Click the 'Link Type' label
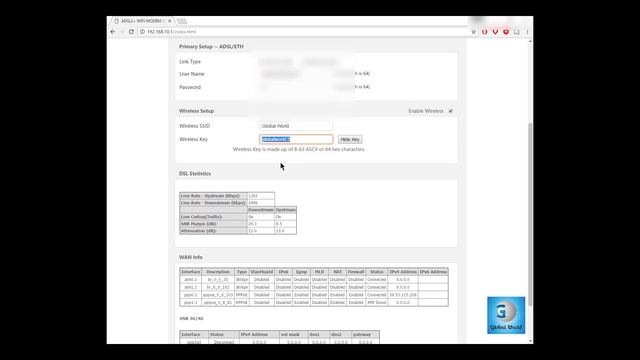640x360 pixels. [190, 62]
